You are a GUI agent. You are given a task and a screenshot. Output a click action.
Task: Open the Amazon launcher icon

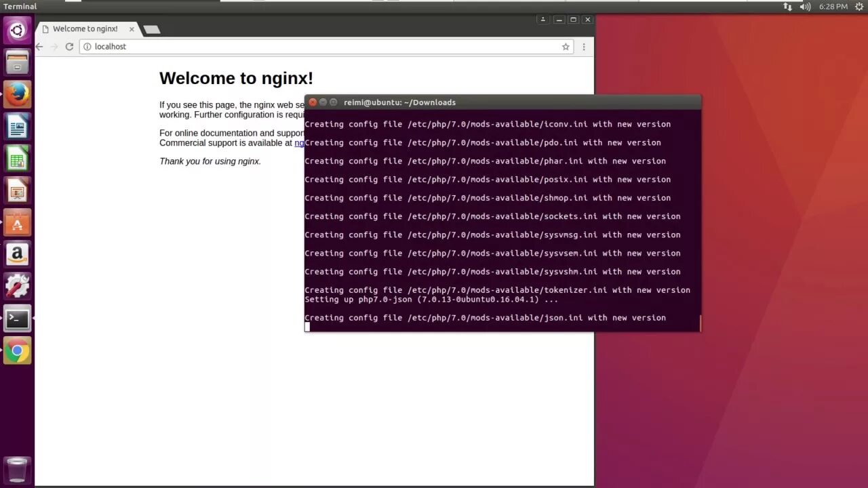click(17, 255)
